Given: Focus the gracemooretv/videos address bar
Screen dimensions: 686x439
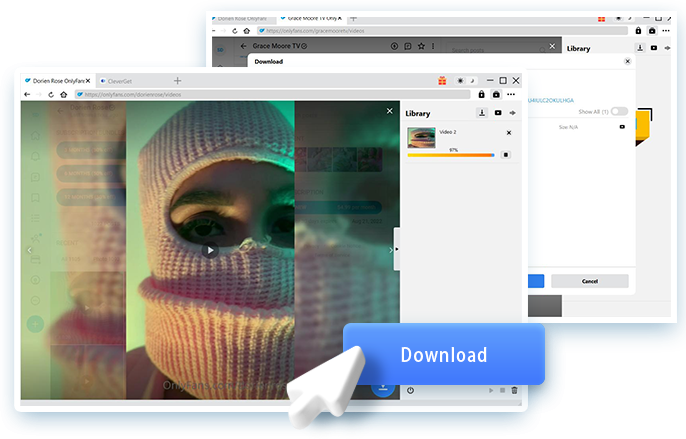Looking at the screenshot, I should point(443,31).
